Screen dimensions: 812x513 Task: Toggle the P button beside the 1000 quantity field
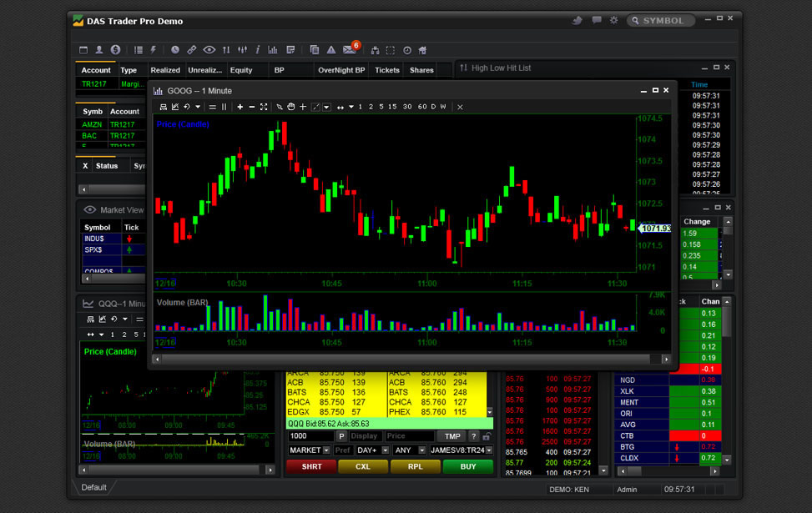point(341,435)
